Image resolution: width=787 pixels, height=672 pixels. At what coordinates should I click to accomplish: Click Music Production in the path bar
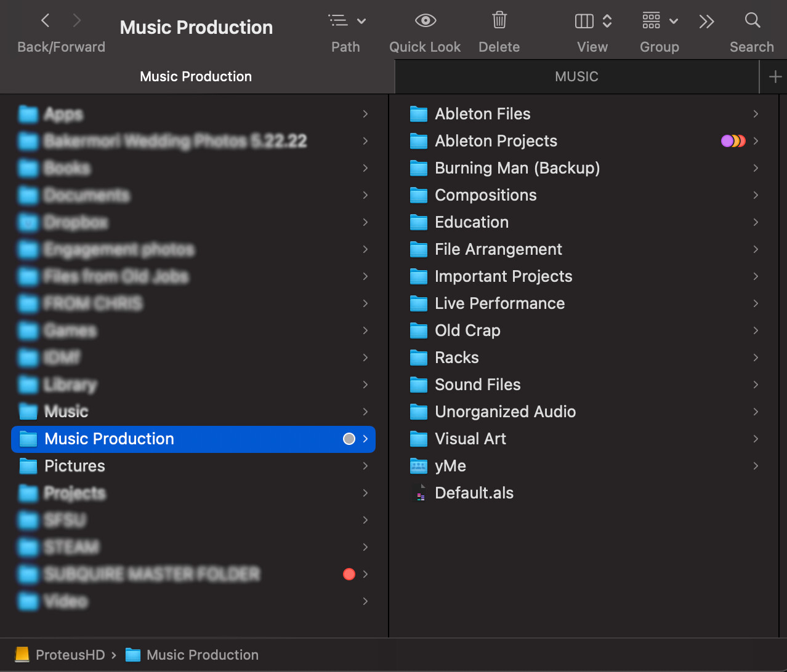coord(203,655)
